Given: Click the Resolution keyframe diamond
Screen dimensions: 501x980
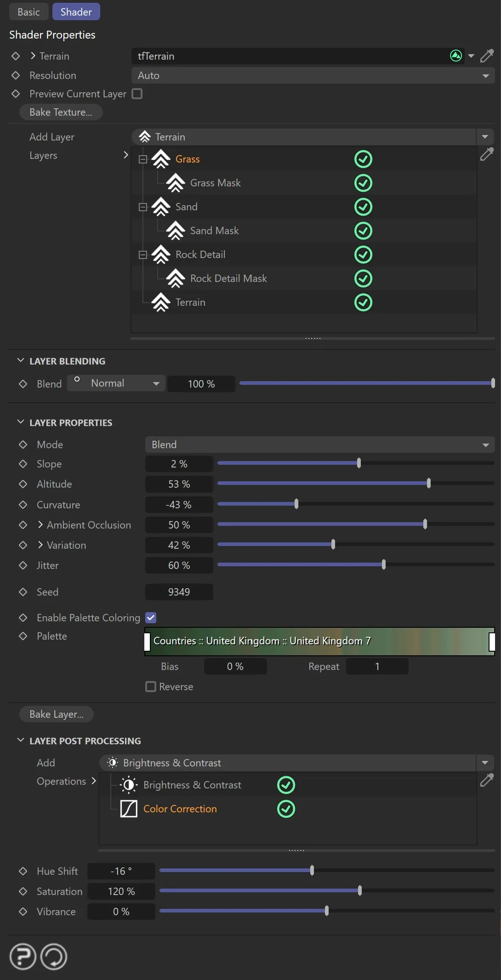Looking at the screenshot, I should point(16,75).
